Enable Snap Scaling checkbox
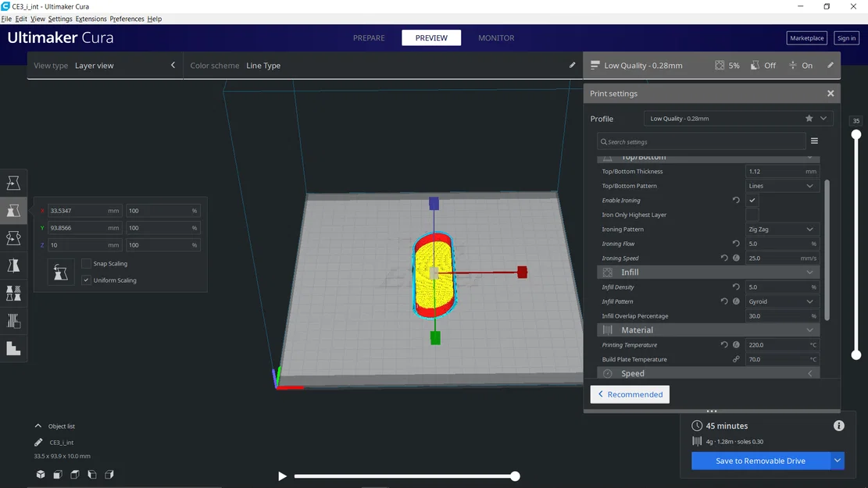 tap(86, 263)
